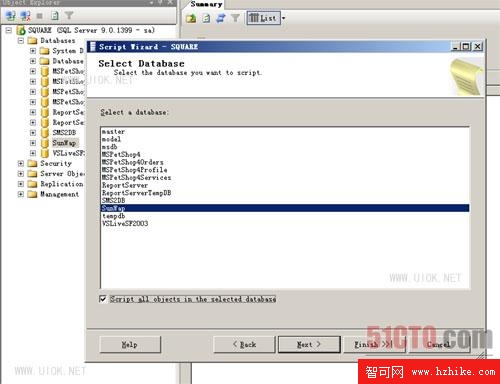Select the Server Objects tree label
Viewport: 500px width, 384px height.
click(x=62, y=174)
